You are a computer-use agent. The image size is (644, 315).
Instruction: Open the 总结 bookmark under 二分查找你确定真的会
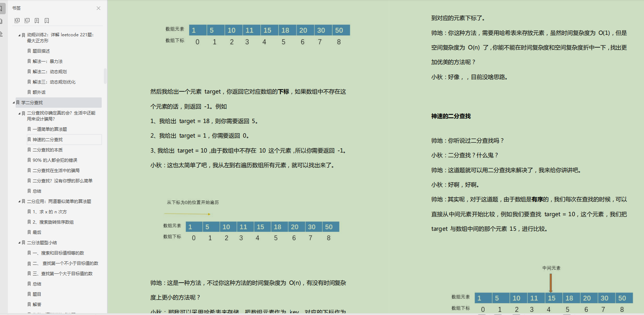click(37, 191)
